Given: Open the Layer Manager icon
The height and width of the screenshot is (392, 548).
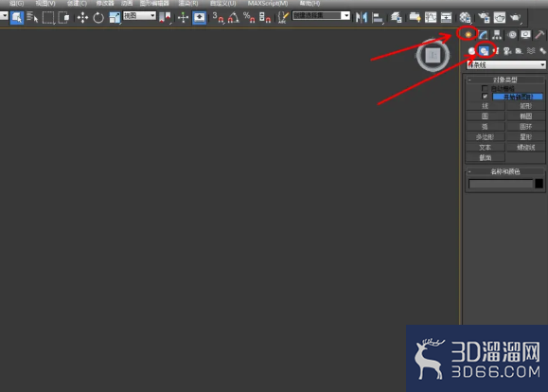Looking at the screenshot, I should 396,17.
